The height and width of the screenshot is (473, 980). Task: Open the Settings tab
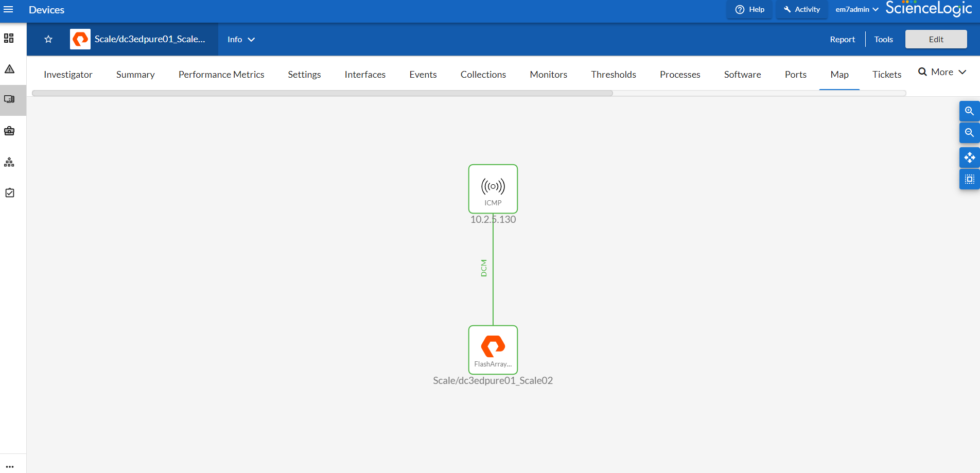(x=304, y=75)
